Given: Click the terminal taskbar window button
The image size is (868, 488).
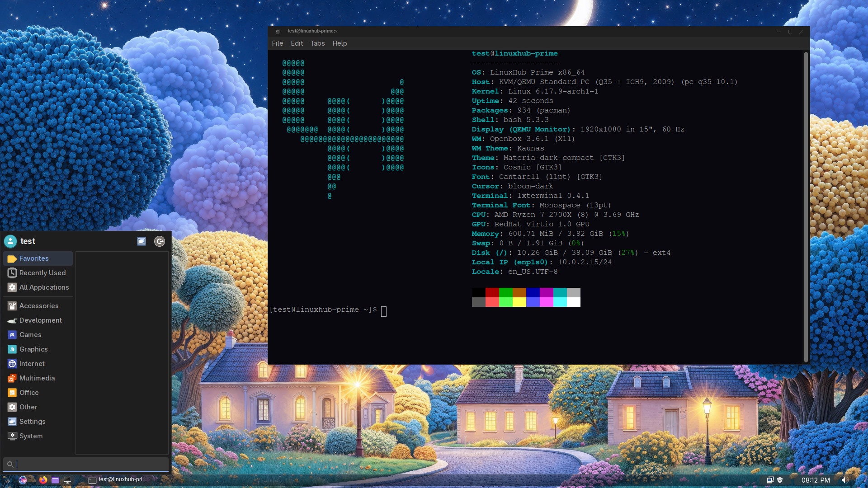Looking at the screenshot, I should tap(118, 480).
